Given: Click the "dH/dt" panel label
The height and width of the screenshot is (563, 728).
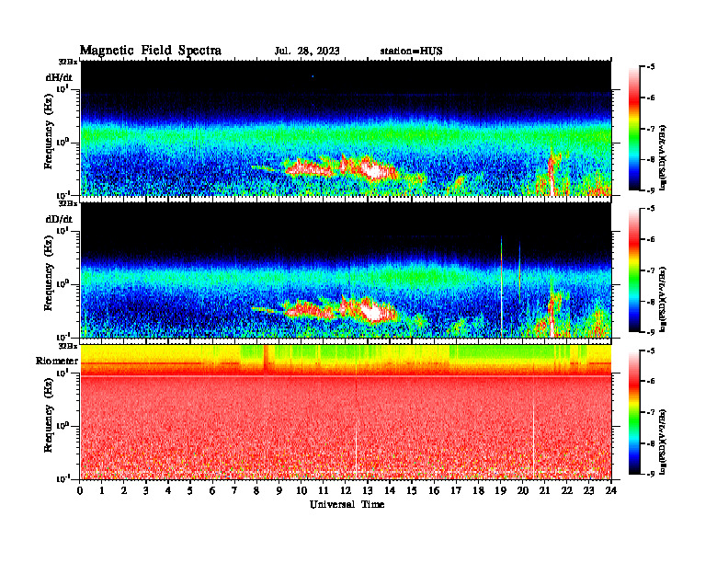Looking at the screenshot, I should 59,77.
